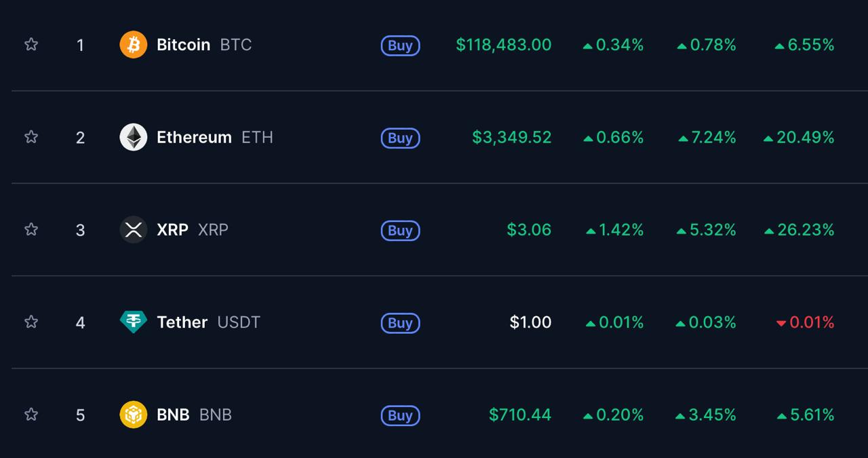Select the Buy button for Ethereum

point(400,138)
